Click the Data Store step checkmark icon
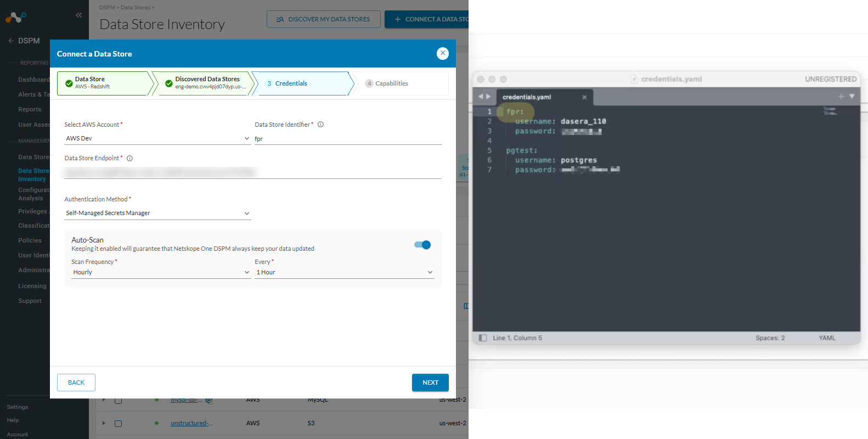 pyautogui.click(x=69, y=83)
